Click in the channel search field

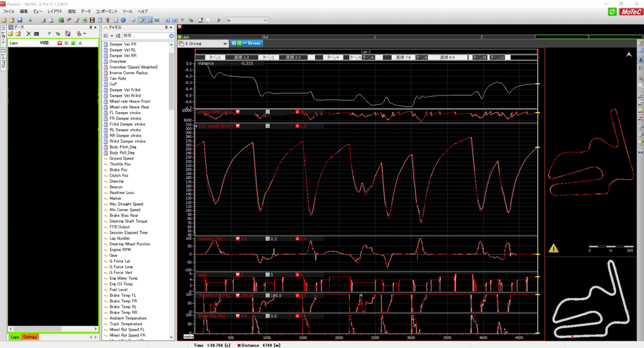point(145,36)
